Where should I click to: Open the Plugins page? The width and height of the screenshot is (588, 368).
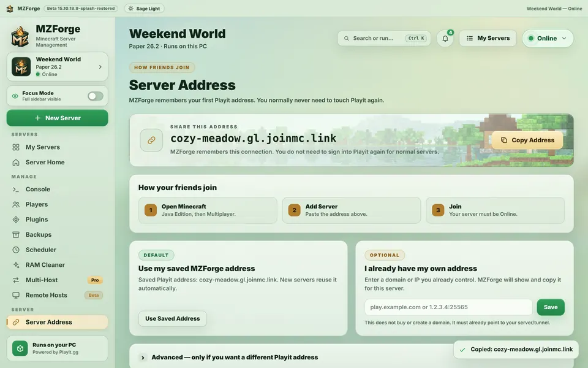(57, 220)
